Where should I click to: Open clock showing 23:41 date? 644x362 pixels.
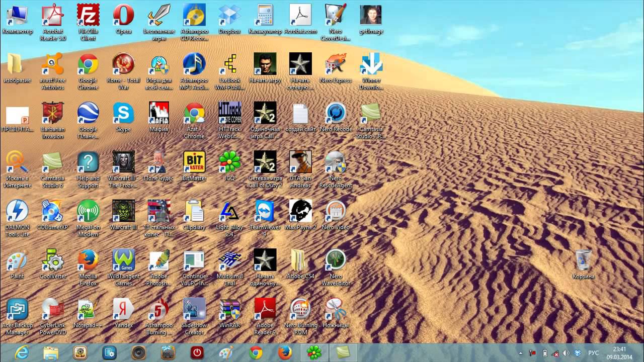pos(619,353)
